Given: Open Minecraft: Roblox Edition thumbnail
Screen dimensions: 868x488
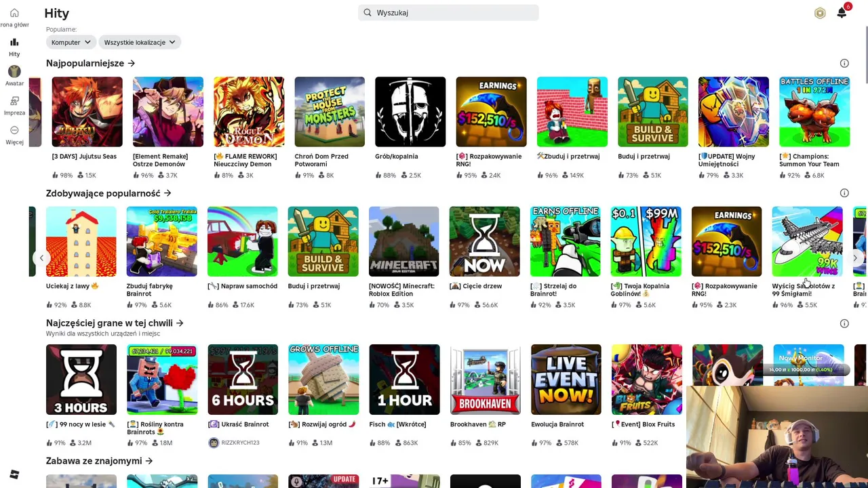Looking at the screenshot, I should coord(404,241).
